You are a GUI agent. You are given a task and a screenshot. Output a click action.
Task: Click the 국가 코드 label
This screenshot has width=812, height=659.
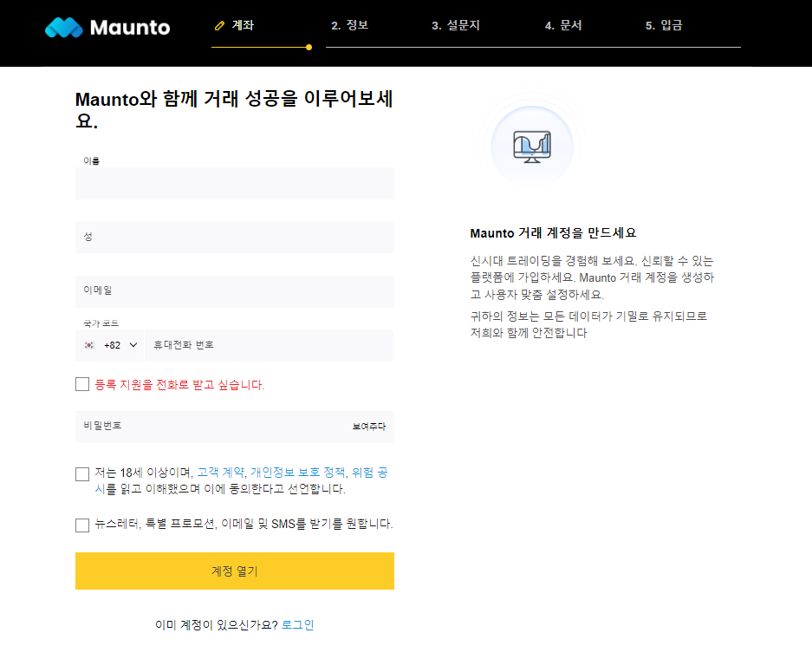(x=101, y=323)
